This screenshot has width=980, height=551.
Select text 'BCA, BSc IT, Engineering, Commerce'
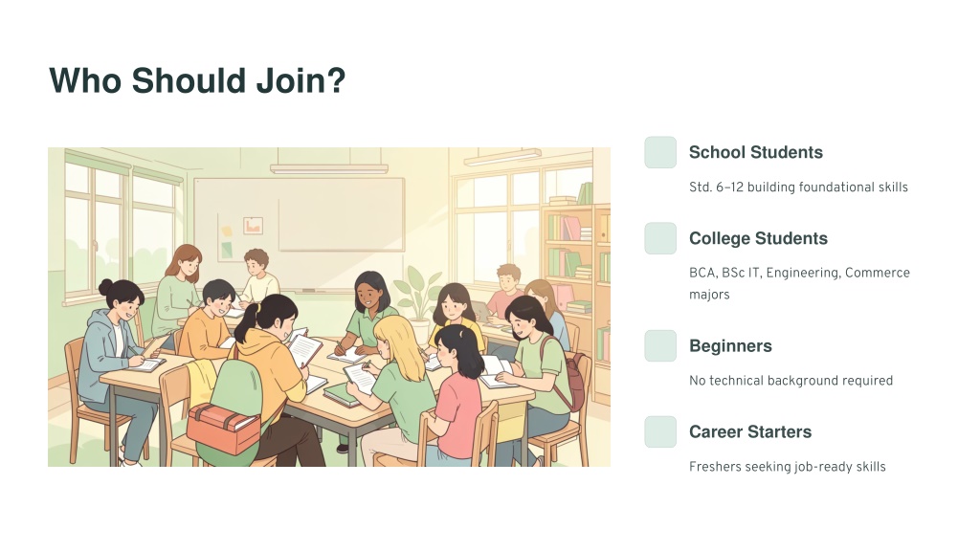pos(799,273)
